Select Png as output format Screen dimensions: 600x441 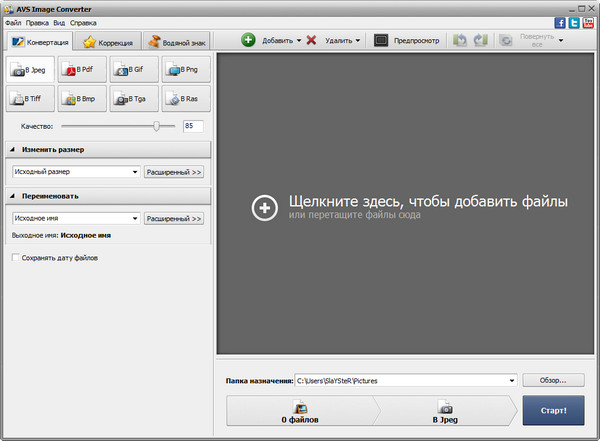(186, 70)
